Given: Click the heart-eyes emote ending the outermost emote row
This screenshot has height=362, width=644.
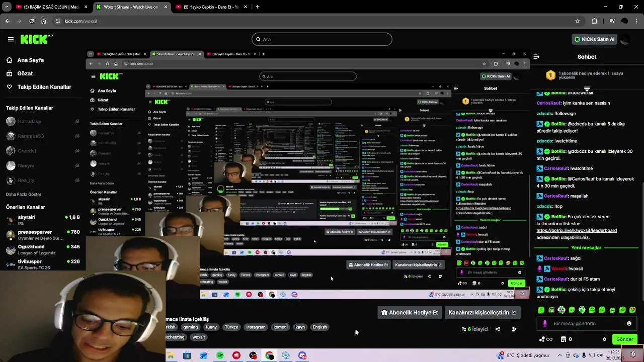Looking at the screenshot, I should point(632,310).
